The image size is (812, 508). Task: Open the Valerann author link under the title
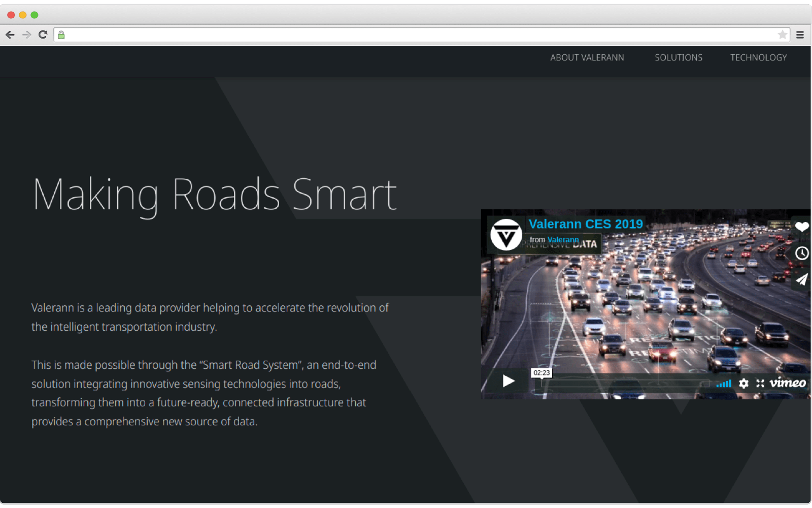coord(563,240)
